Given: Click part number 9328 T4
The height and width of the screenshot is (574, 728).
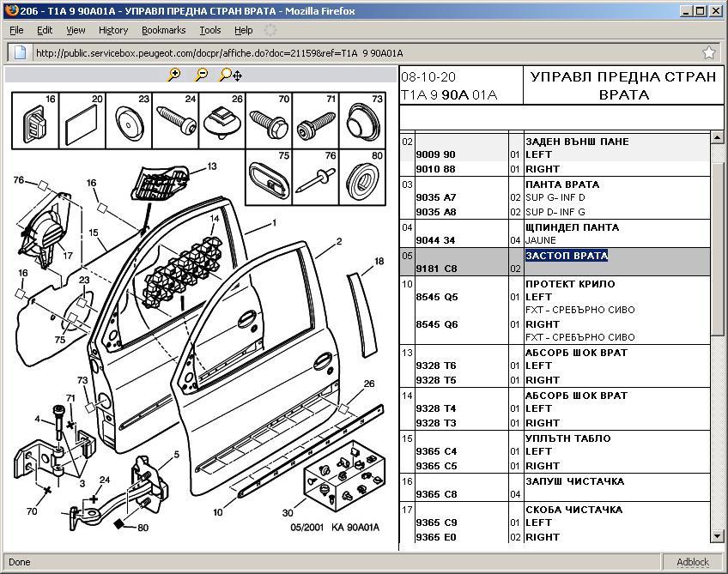Looking at the screenshot, I should (436, 408).
